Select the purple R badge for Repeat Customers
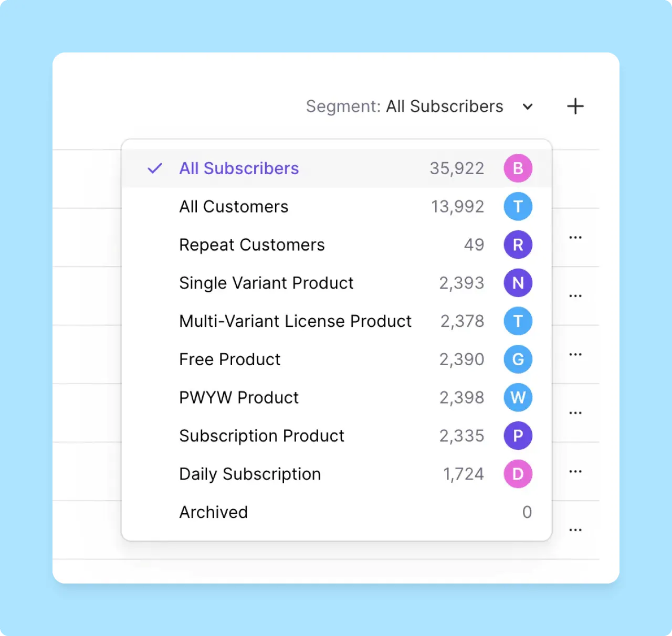Image resolution: width=672 pixels, height=636 pixels. [518, 245]
